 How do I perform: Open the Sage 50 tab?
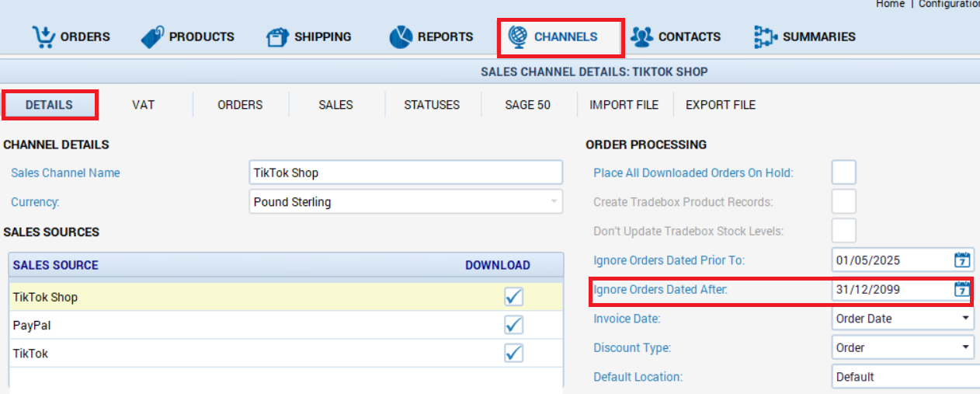[x=527, y=105]
